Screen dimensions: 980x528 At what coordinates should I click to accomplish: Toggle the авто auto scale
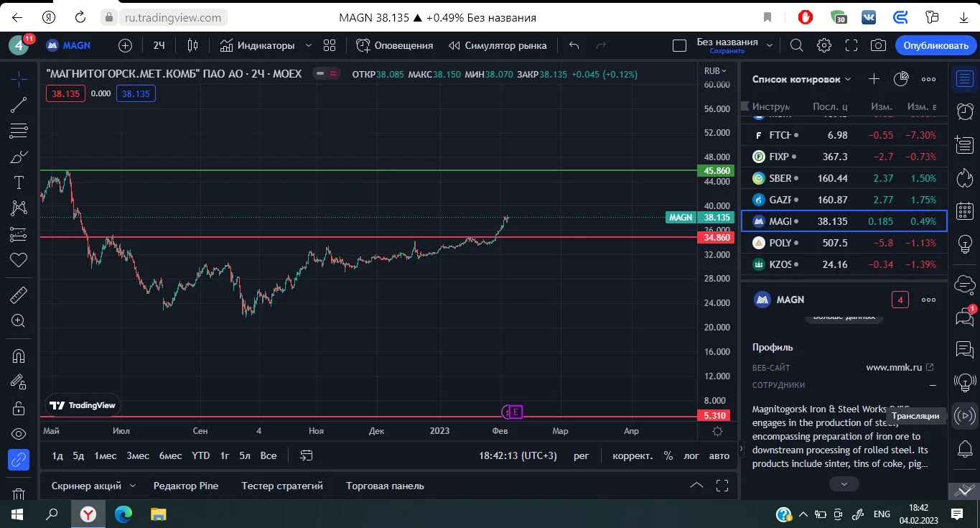pyautogui.click(x=719, y=455)
